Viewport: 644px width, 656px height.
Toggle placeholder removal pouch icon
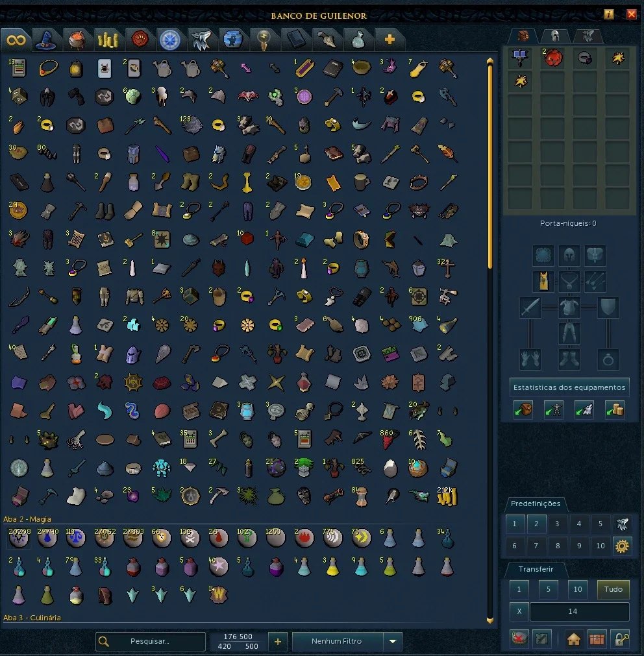tap(519, 638)
